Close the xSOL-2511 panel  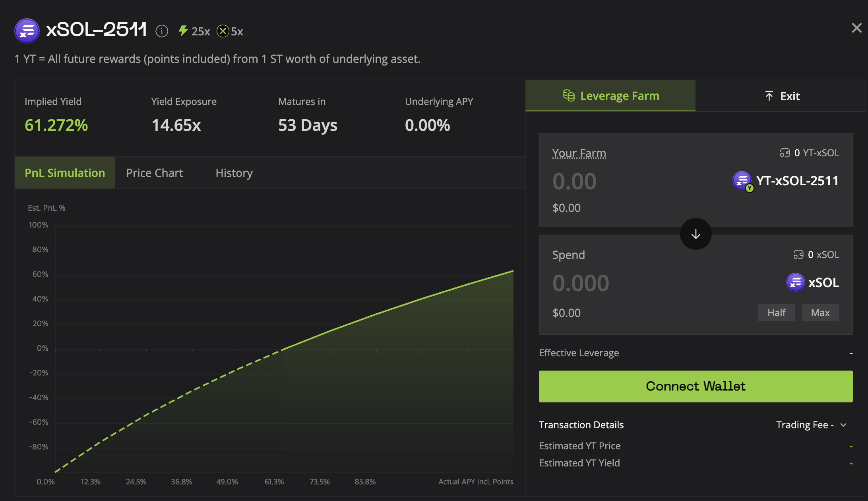856,28
